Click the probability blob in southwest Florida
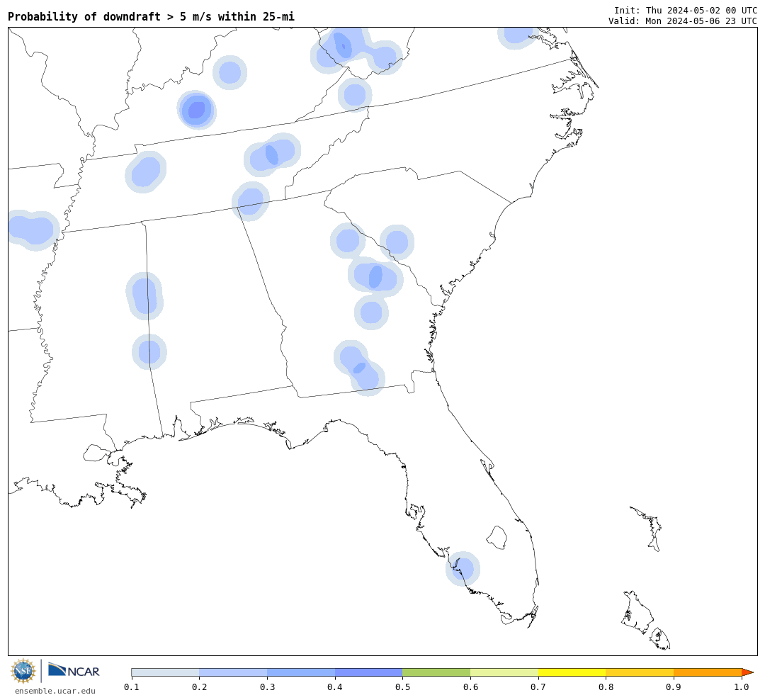765x700 pixels. tap(463, 569)
